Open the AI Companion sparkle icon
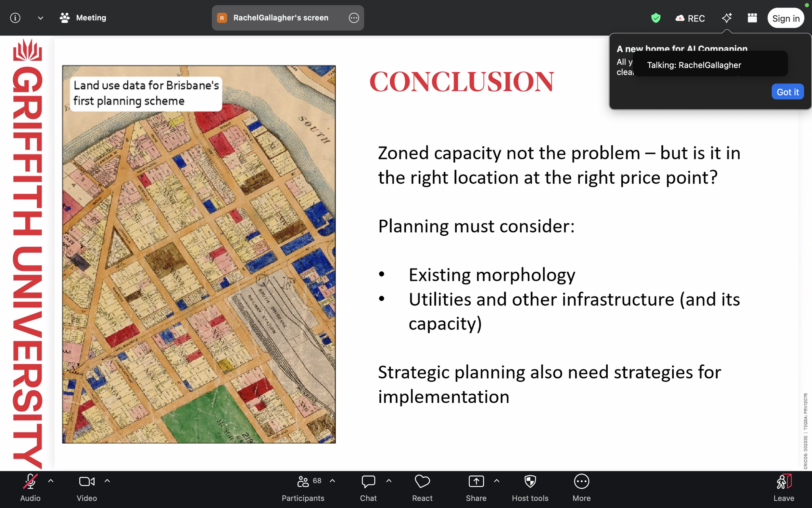Viewport: 812px width, 508px height. click(x=727, y=18)
